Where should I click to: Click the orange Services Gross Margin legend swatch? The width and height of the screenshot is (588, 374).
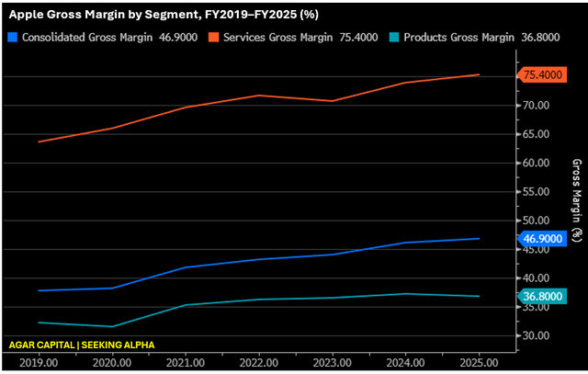213,37
